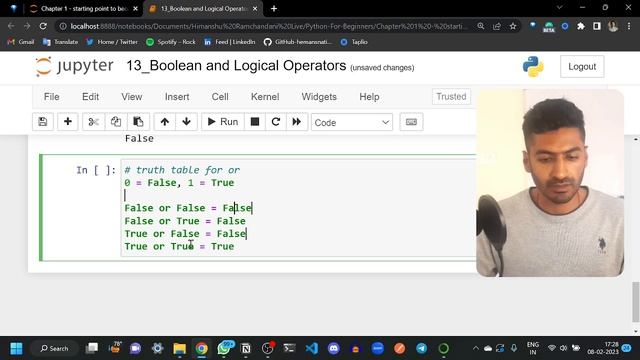
Task: Open the Edit menu
Action: 90,97
